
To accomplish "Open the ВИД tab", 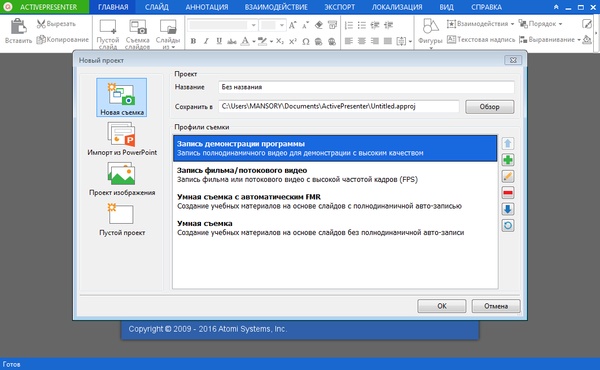I will [x=446, y=7].
